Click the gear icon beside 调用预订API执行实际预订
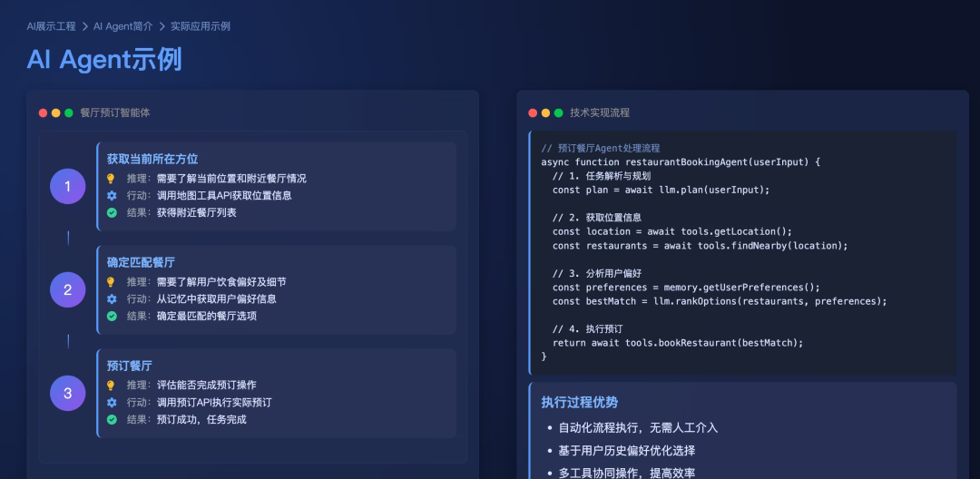The image size is (980, 479). pos(112,402)
